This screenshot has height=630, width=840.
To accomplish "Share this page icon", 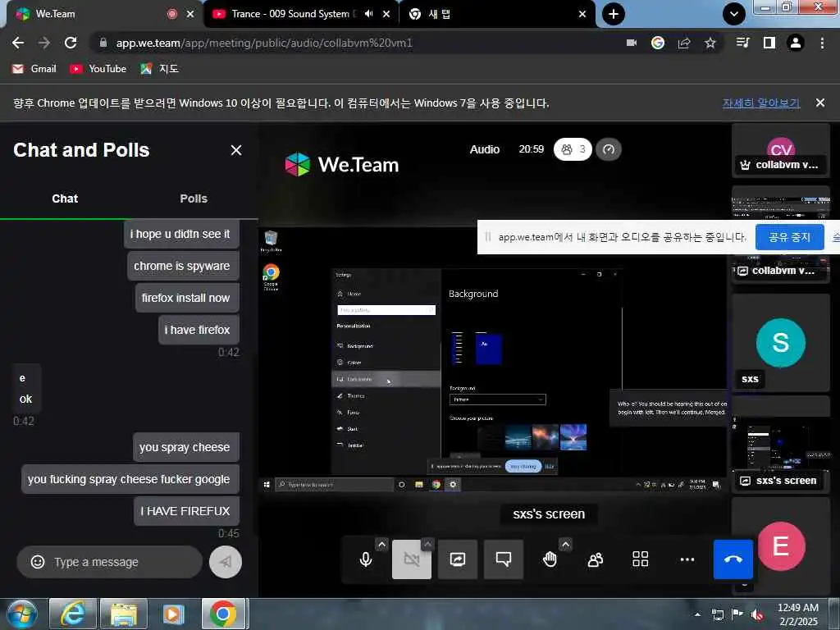I will pos(684,43).
